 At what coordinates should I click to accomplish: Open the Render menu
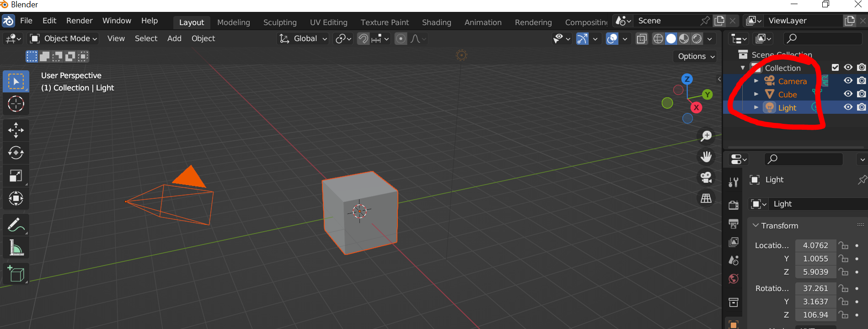pos(79,21)
